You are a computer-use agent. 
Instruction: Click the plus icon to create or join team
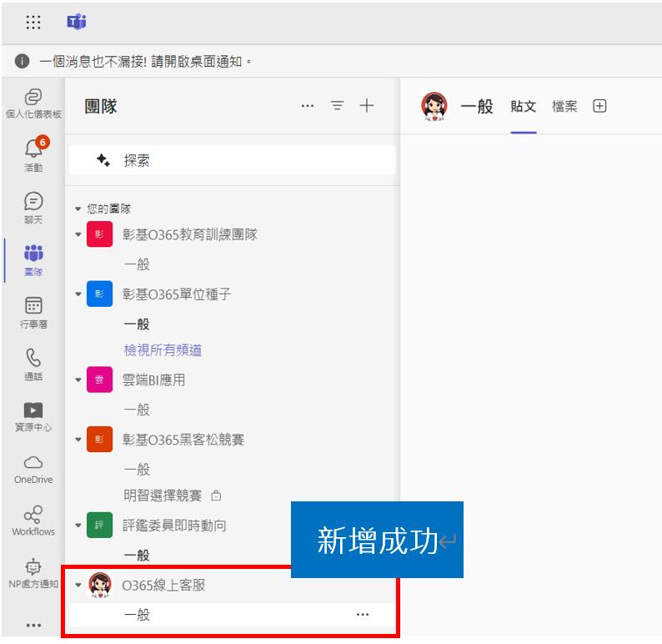point(367,106)
